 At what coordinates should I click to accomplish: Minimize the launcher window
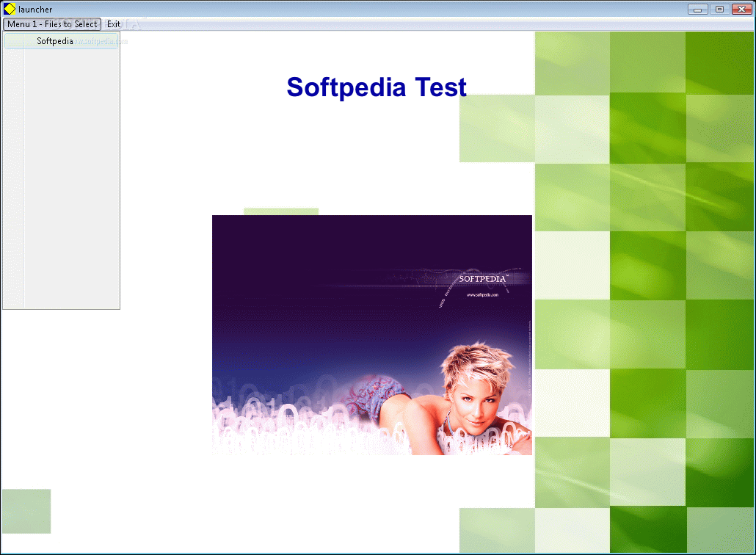tap(697, 9)
